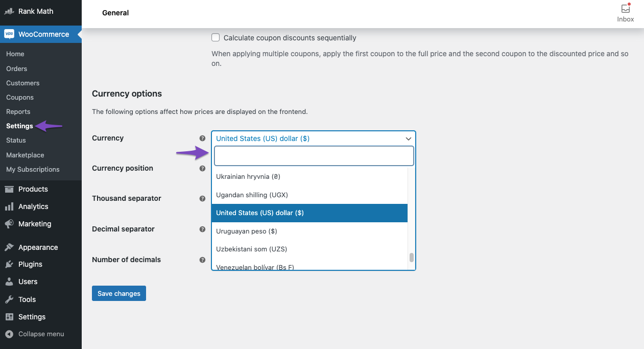This screenshot has height=349, width=644.
Task: Click the Collapse menu arrow icon
Action: [9, 334]
